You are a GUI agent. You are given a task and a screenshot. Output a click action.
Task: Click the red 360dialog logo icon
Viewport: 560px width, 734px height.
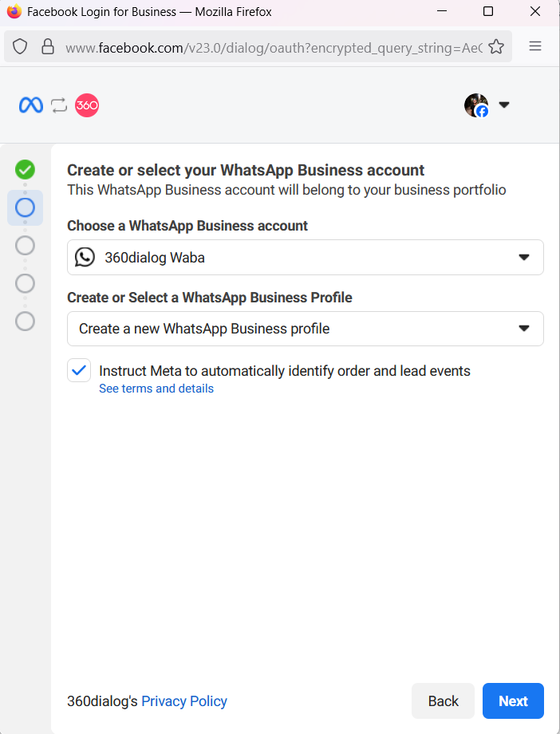pos(87,105)
